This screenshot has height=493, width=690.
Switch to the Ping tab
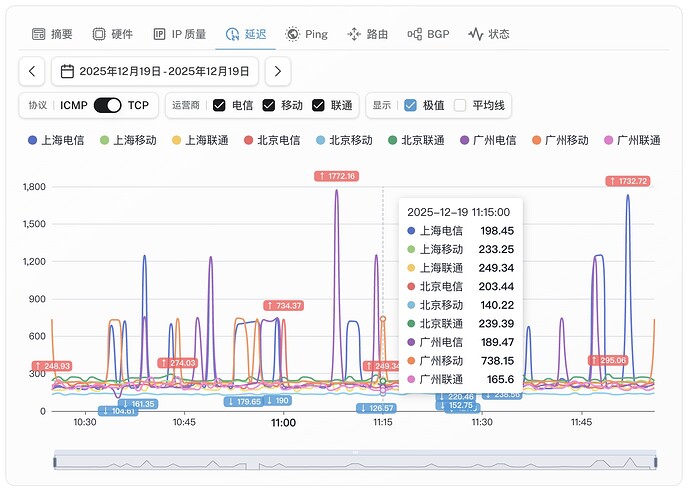[x=306, y=34]
